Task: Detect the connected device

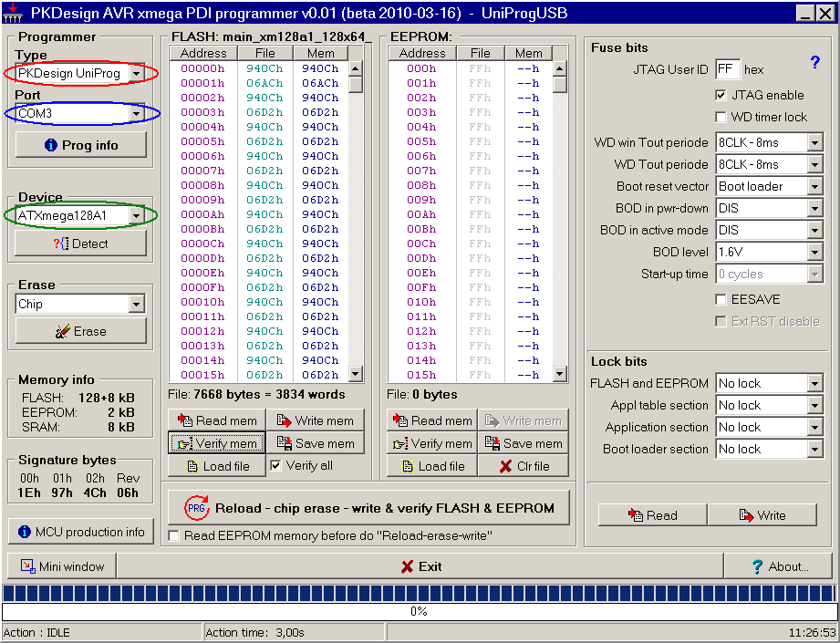Action: tap(81, 244)
